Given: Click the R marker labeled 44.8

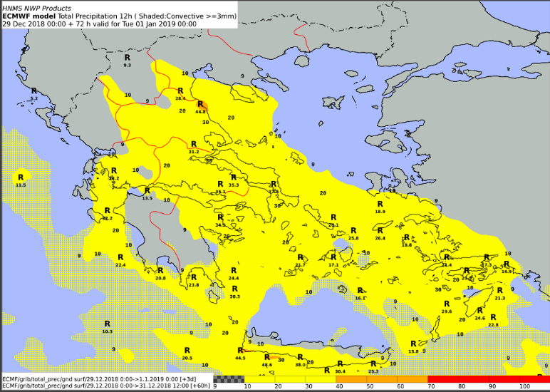Looking at the screenshot, I should [200, 105].
